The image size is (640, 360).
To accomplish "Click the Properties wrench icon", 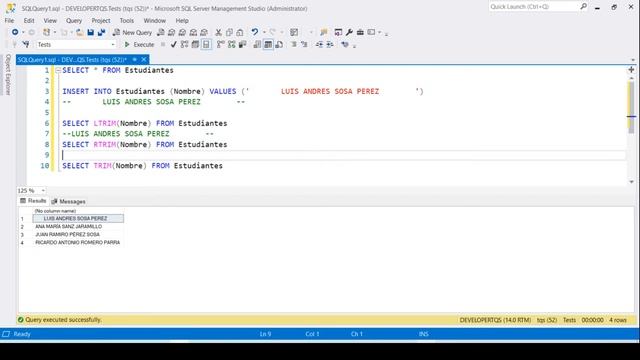I will (x=349, y=32).
